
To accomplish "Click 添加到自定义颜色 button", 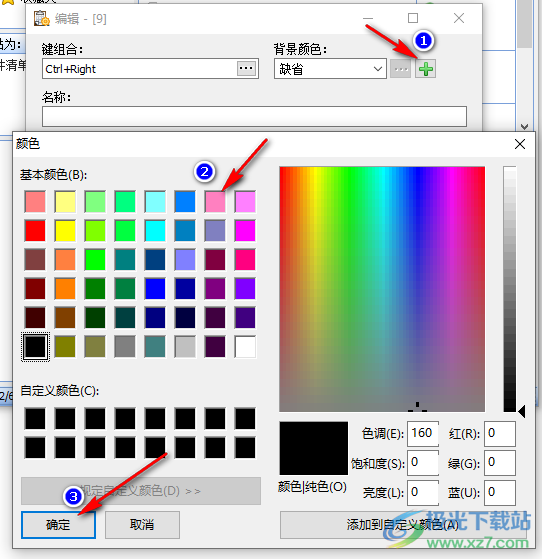I will pos(403,525).
